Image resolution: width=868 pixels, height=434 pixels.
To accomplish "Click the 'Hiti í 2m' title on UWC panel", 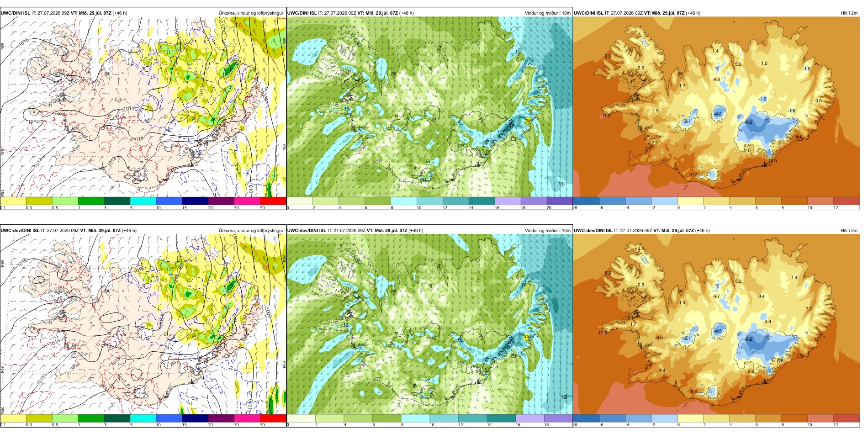I will [849, 13].
